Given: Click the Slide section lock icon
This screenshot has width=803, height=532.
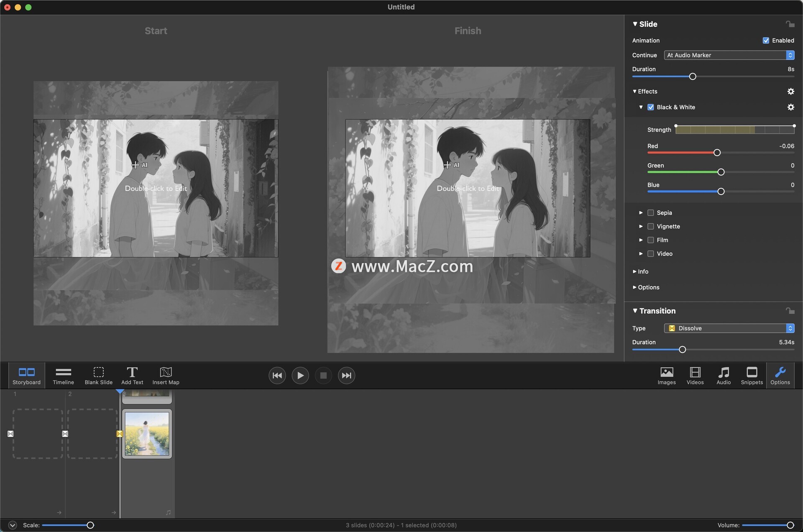Looking at the screenshot, I should point(790,24).
